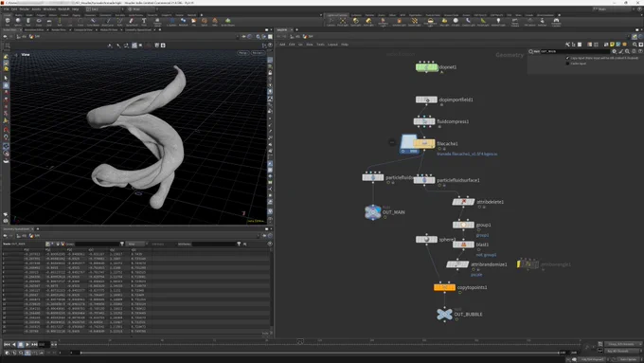Image resolution: width=644 pixels, height=363 pixels.
Task: Click the timeline frame marker handle
Action: [x=300, y=341]
